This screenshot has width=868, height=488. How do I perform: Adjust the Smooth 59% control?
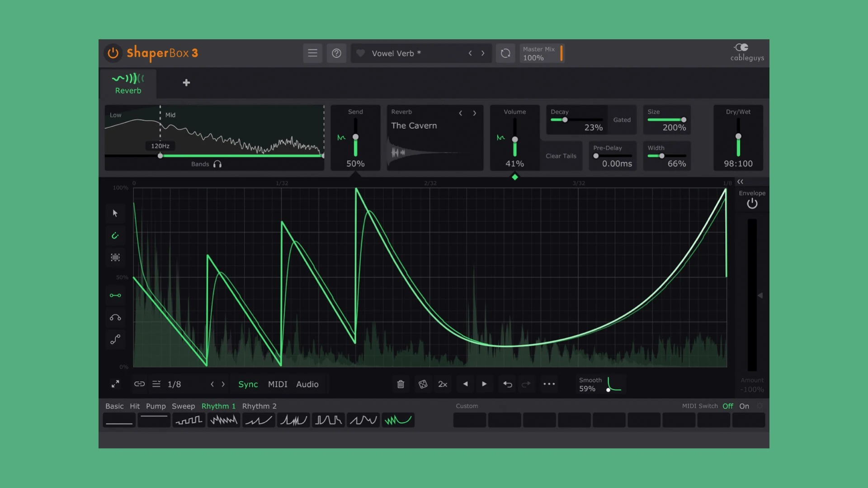(x=601, y=385)
